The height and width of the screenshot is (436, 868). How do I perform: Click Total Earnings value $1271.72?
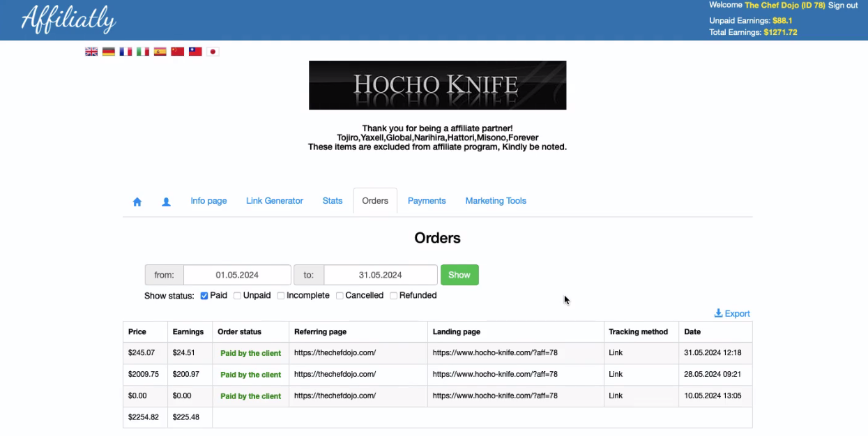[780, 32]
